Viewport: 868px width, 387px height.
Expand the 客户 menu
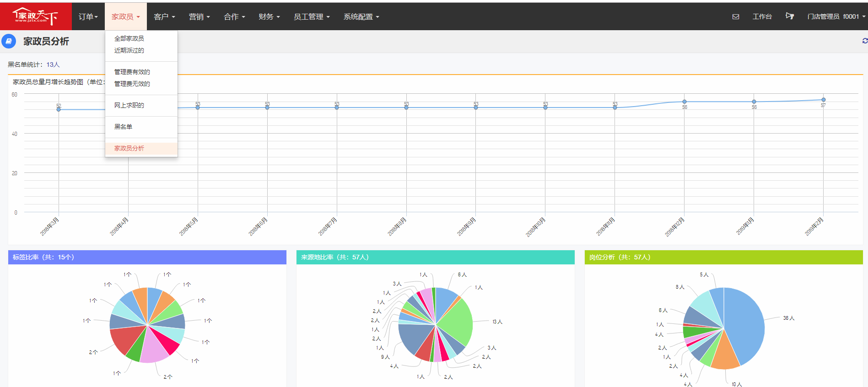tap(164, 17)
